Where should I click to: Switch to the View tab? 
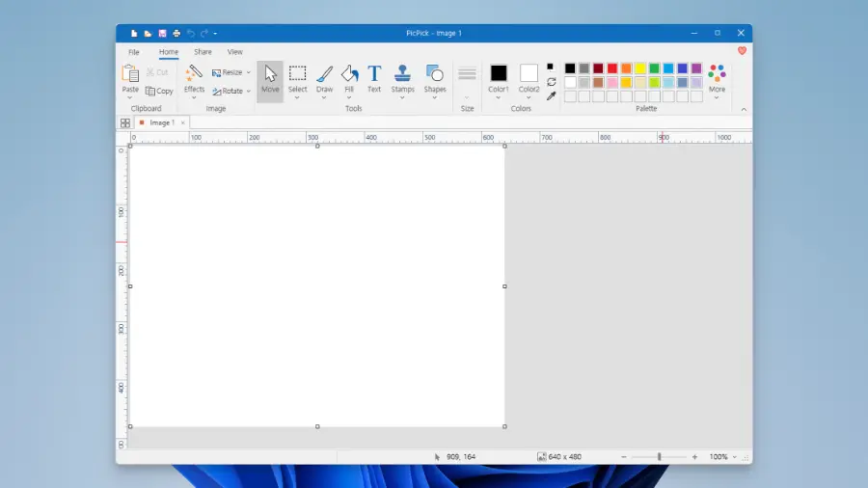(x=234, y=52)
